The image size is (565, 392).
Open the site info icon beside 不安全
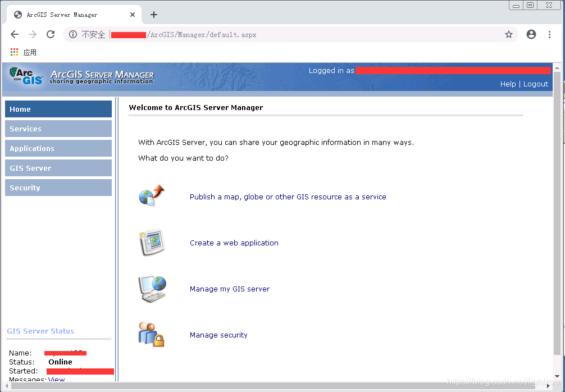73,34
